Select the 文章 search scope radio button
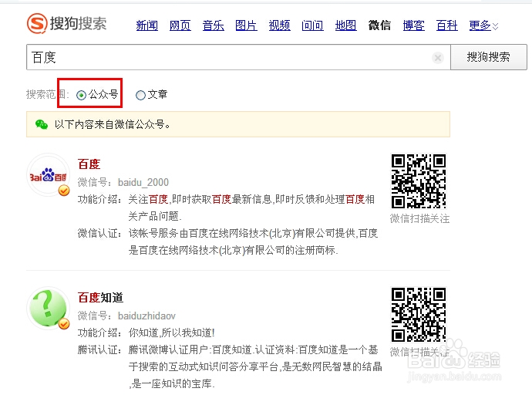The width and height of the screenshot is (532, 395). click(x=140, y=95)
